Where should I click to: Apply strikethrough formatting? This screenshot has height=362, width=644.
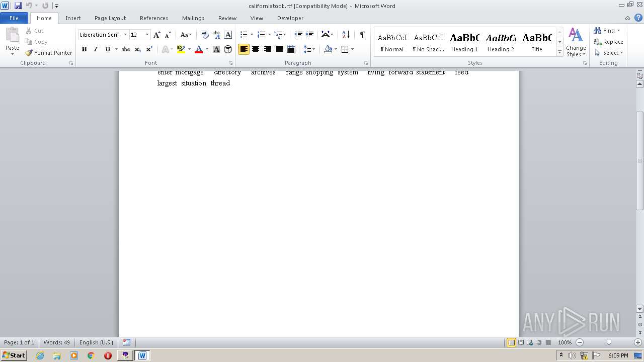point(126,49)
